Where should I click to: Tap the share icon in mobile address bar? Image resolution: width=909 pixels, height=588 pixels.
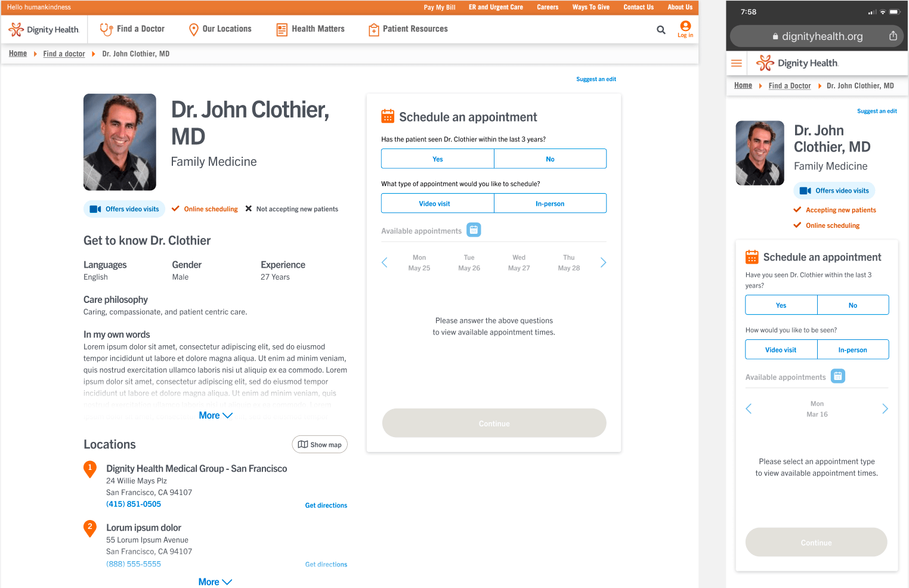893,36
